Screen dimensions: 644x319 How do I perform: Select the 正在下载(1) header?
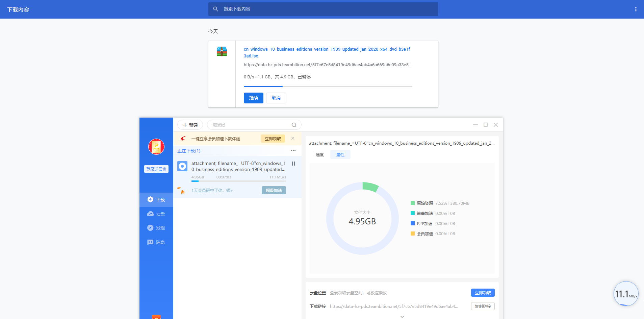coord(189,151)
